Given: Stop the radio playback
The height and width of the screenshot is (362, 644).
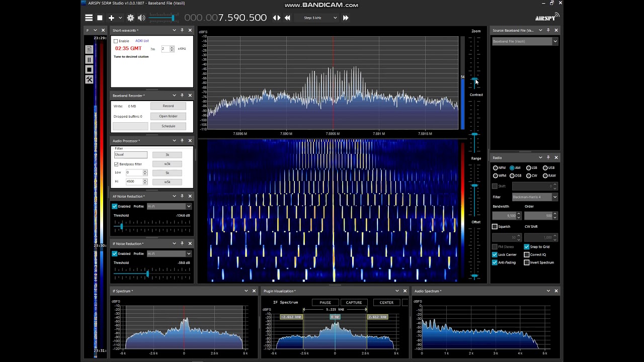Looking at the screenshot, I should click(x=100, y=18).
